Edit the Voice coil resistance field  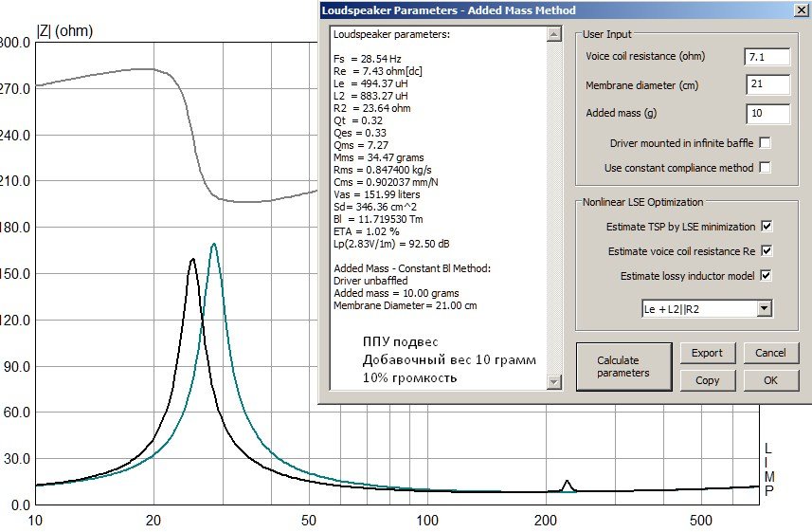tap(767, 57)
